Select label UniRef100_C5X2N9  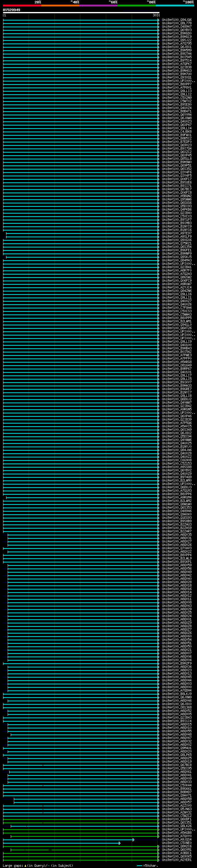pos(177,98)
